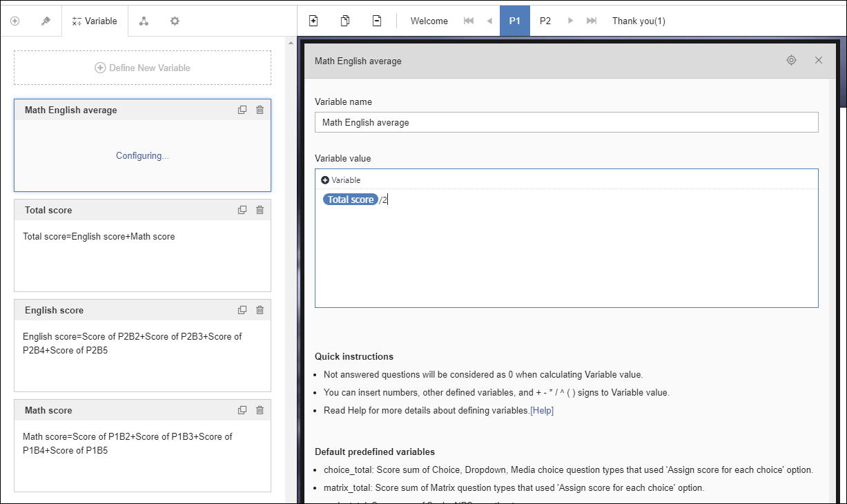Click the add element plus icon tab
The image size is (847, 504).
[14, 21]
